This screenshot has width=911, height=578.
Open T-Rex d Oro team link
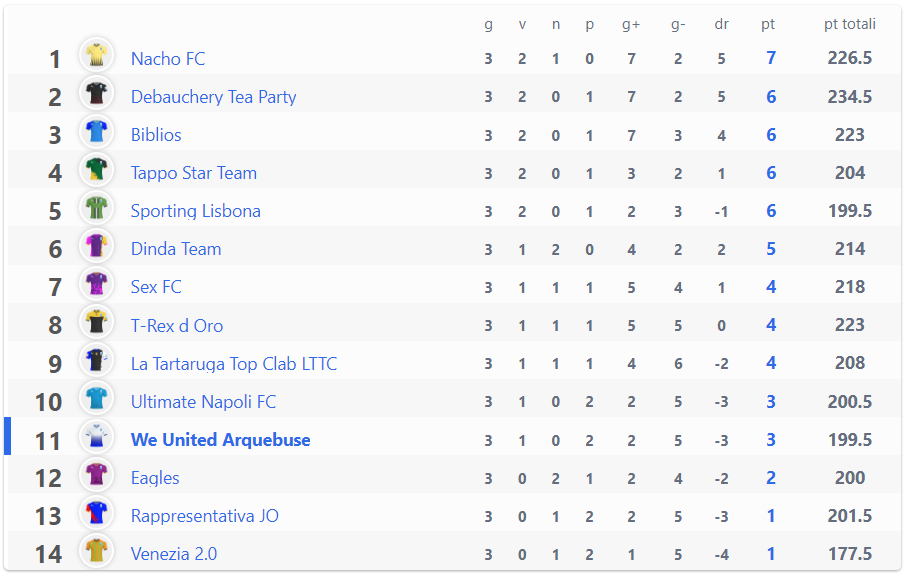[177, 325]
